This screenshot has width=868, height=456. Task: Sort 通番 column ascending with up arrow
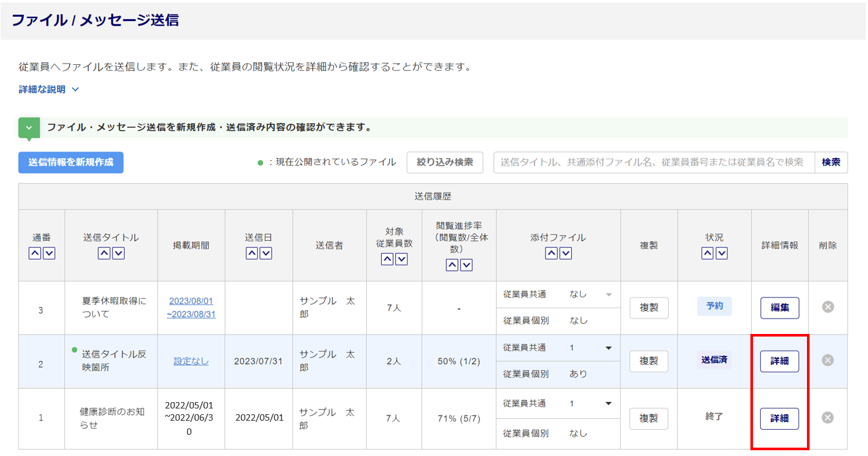coord(35,254)
